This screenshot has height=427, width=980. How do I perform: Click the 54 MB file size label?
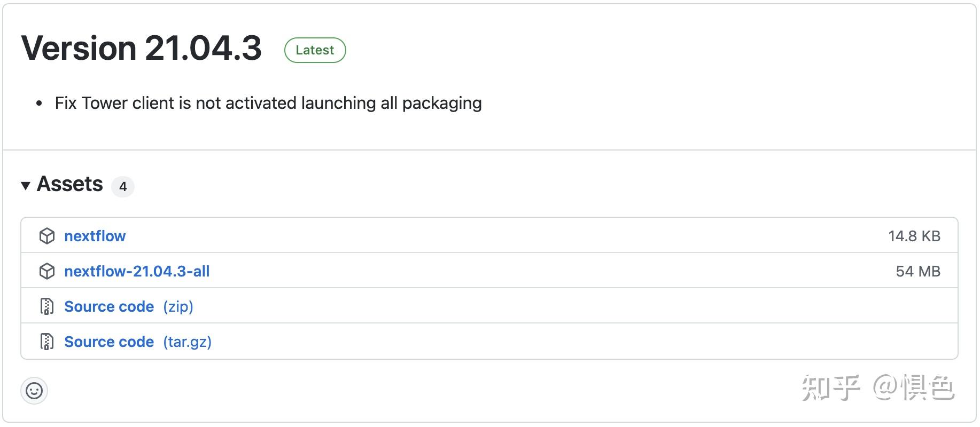917,271
